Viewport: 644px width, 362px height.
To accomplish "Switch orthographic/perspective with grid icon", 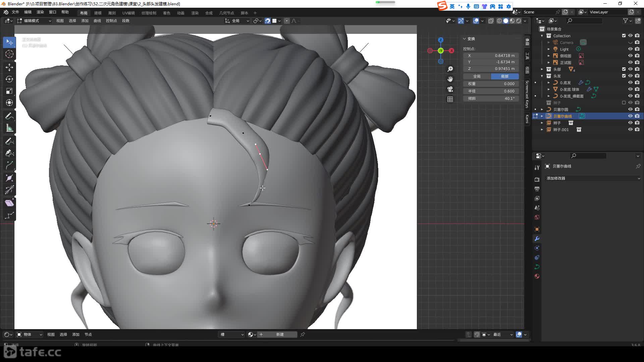I will 450,99.
